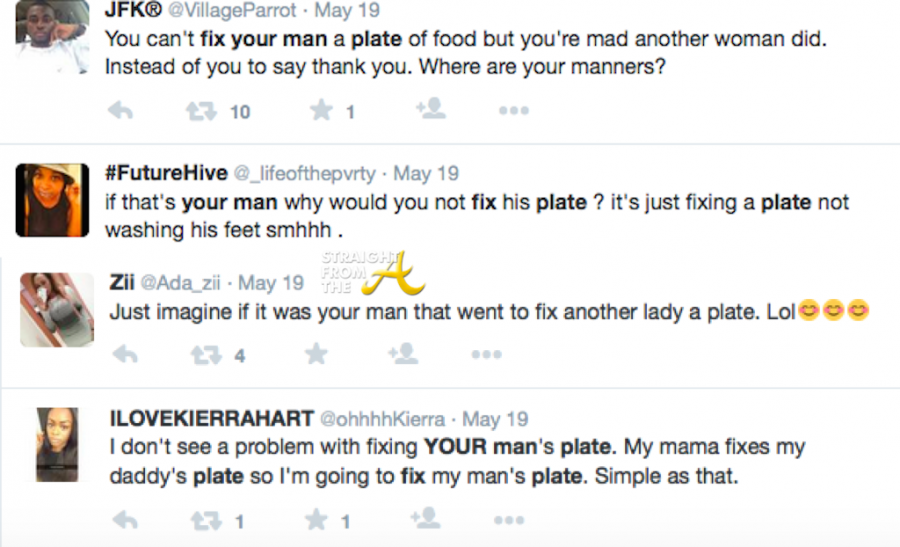Reply to Zii's tweet
Viewport: 900px width, 547px height.
[x=124, y=354]
